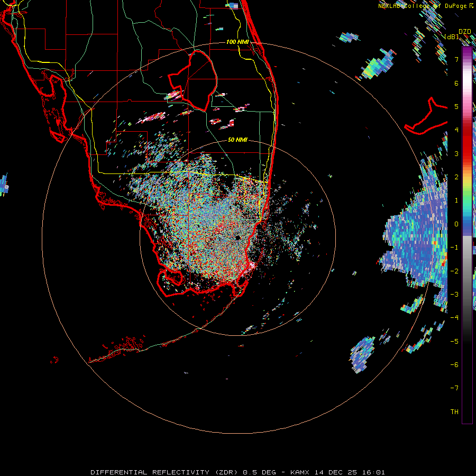Click the [dB] units label

tap(452, 37)
